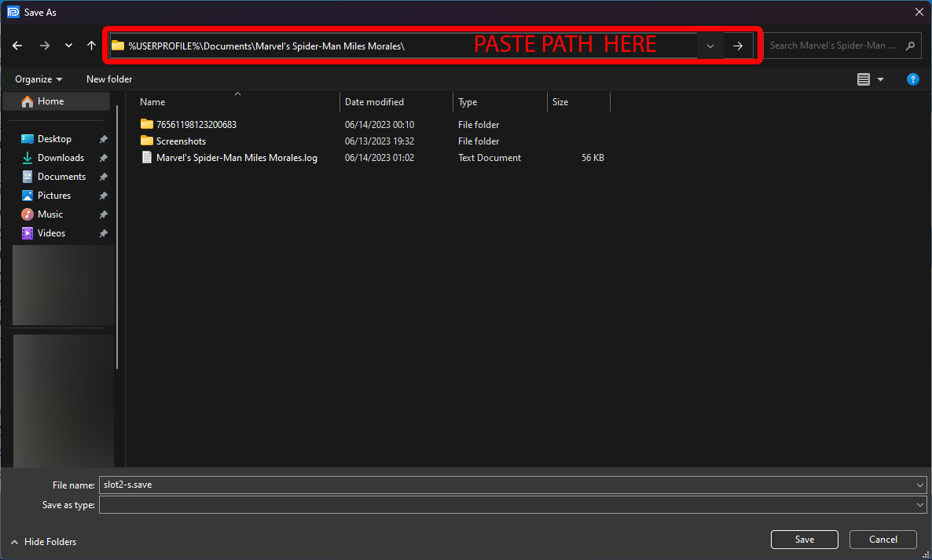This screenshot has height=560, width=932.
Task: Create a New folder
Action: click(x=109, y=79)
